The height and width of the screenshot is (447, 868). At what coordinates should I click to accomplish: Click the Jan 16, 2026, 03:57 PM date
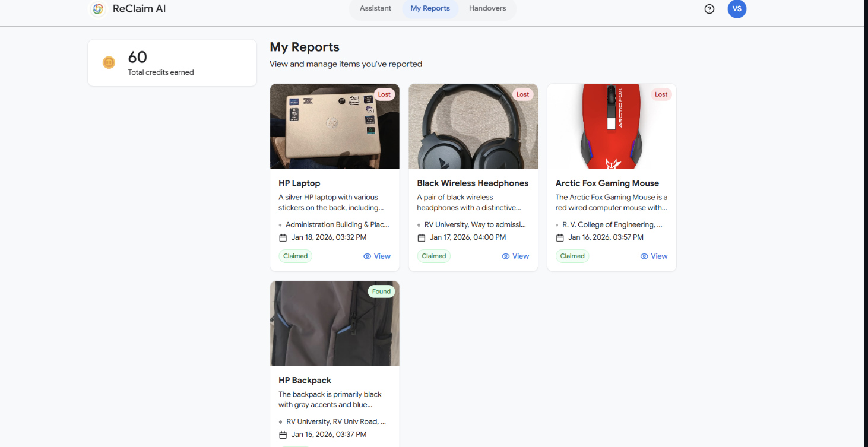click(606, 237)
